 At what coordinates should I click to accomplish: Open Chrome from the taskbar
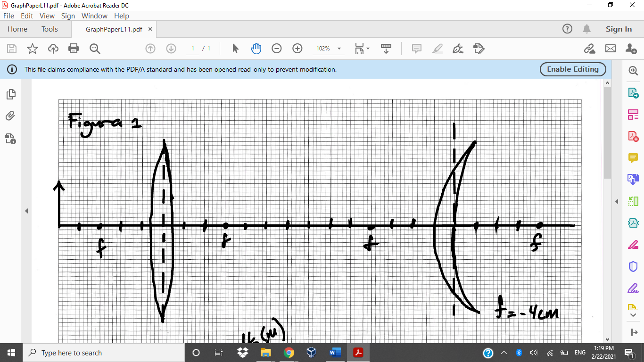tap(289, 353)
